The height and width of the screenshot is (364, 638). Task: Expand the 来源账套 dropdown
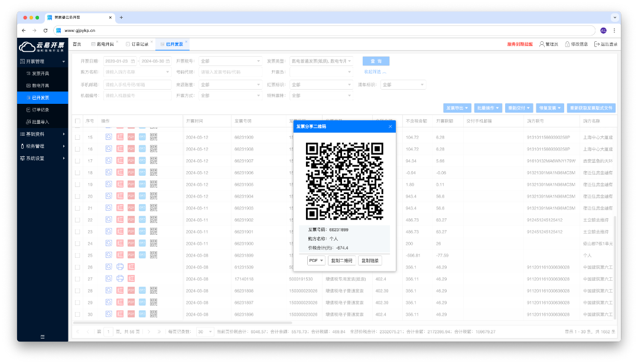(230, 84)
